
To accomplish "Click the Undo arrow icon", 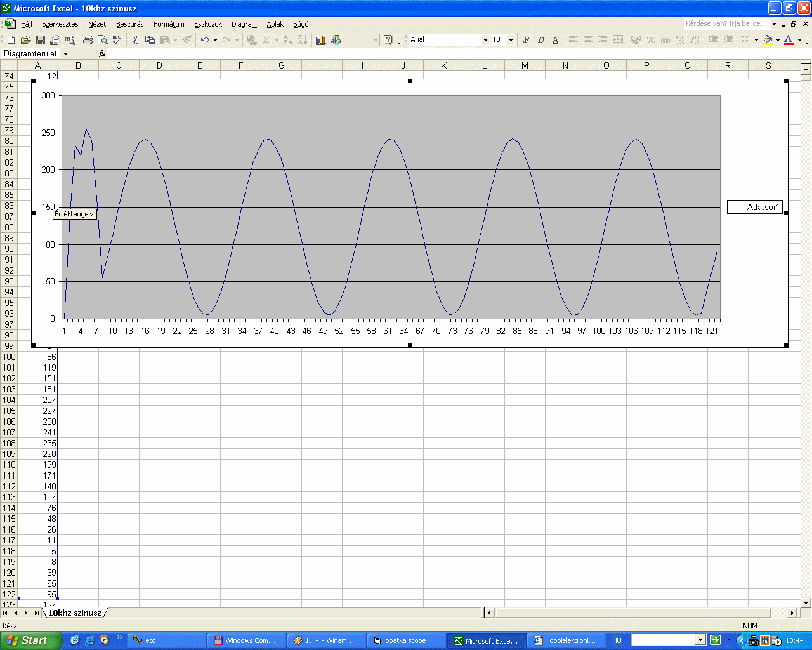I will click(x=204, y=40).
